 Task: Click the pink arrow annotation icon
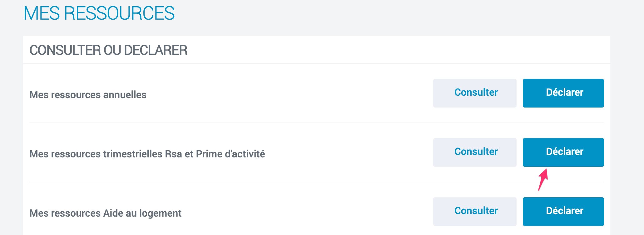543,179
